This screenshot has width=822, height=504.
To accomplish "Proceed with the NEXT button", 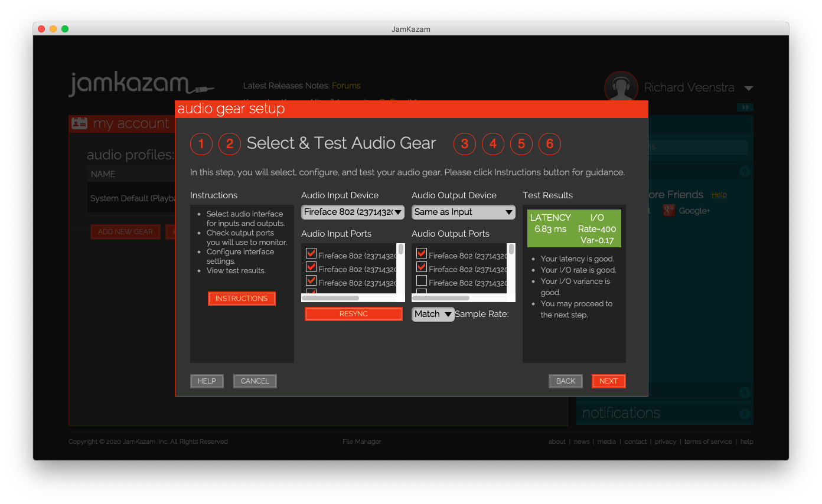I will tap(608, 381).
